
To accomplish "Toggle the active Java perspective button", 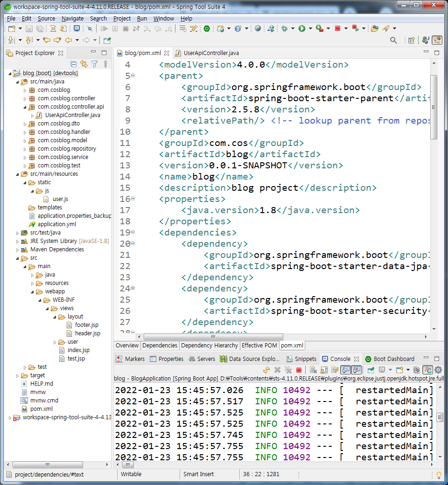I will coord(437,40).
